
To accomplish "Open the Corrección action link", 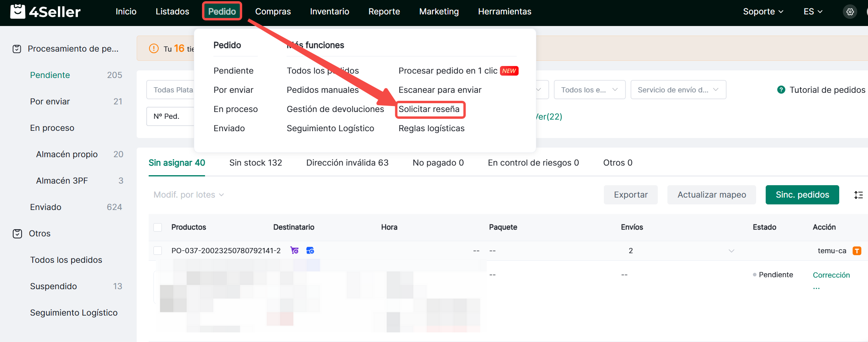I will point(831,275).
